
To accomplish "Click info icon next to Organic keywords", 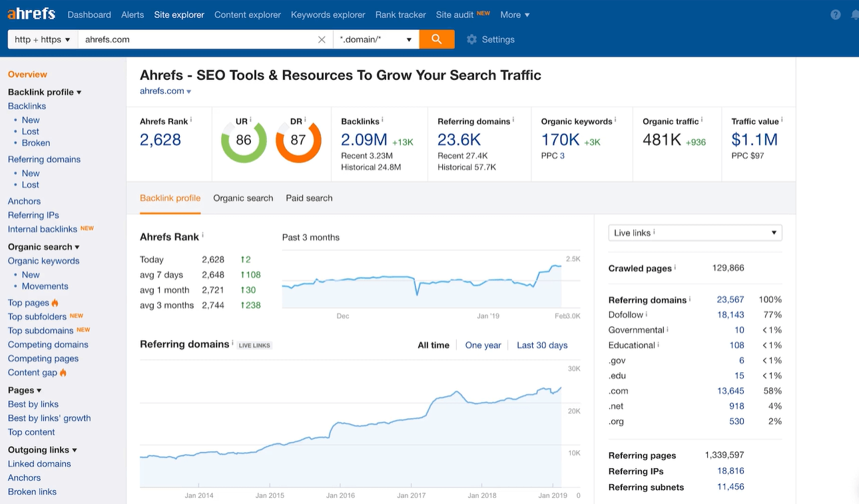I will [x=615, y=120].
